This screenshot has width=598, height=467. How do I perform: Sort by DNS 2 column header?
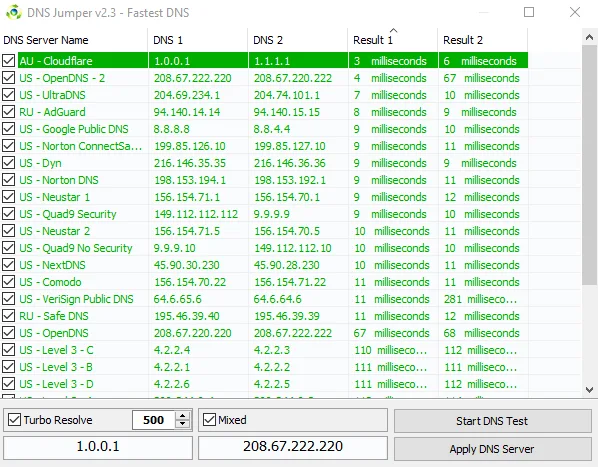click(x=298, y=40)
